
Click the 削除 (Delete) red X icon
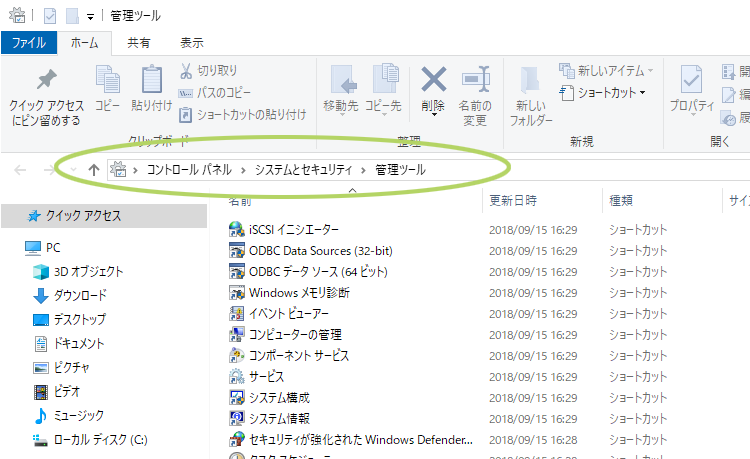(x=433, y=79)
